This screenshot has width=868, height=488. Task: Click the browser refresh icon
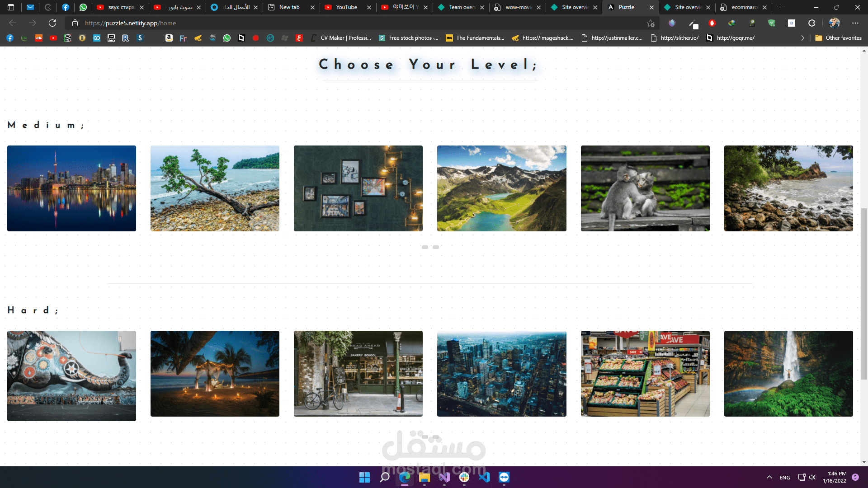point(52,23)
